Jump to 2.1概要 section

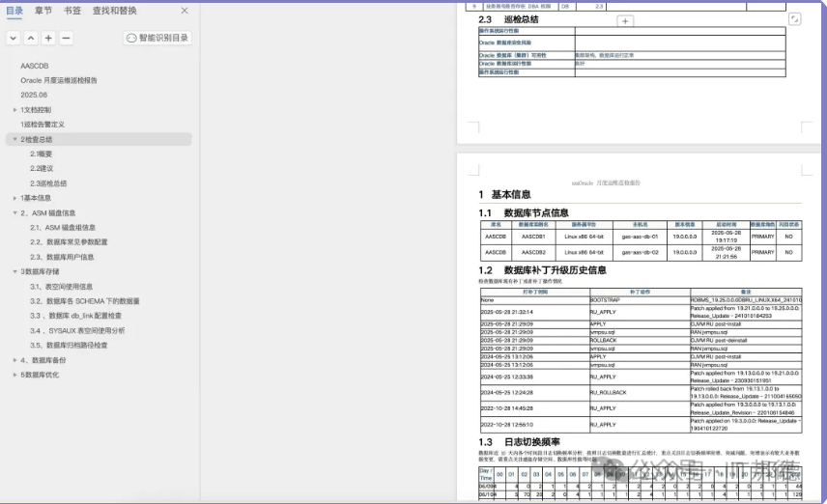[x=41, y=154]
